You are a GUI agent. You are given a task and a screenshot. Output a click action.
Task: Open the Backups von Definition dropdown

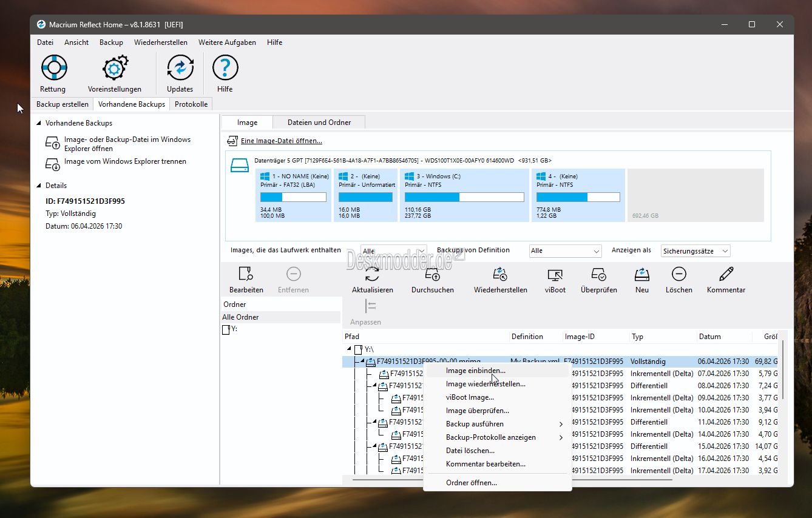[565, 251]
